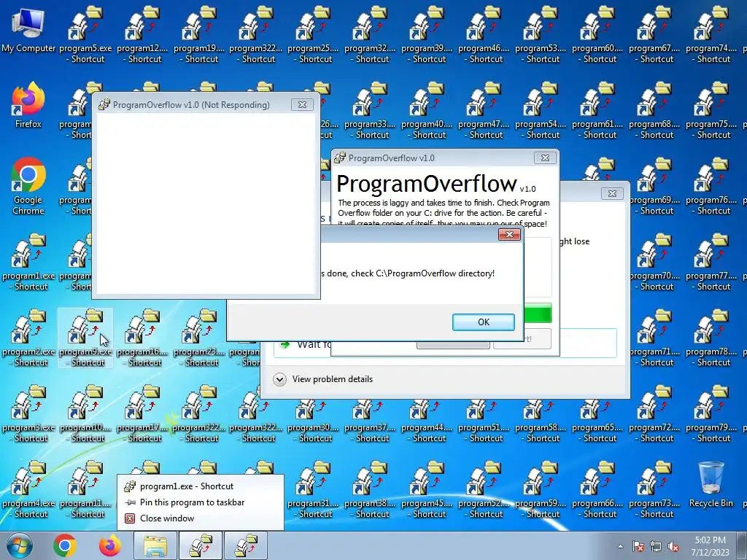747x560 pixels.
Task: Expand 'View problem details'
Action: (x=323, y=379)
